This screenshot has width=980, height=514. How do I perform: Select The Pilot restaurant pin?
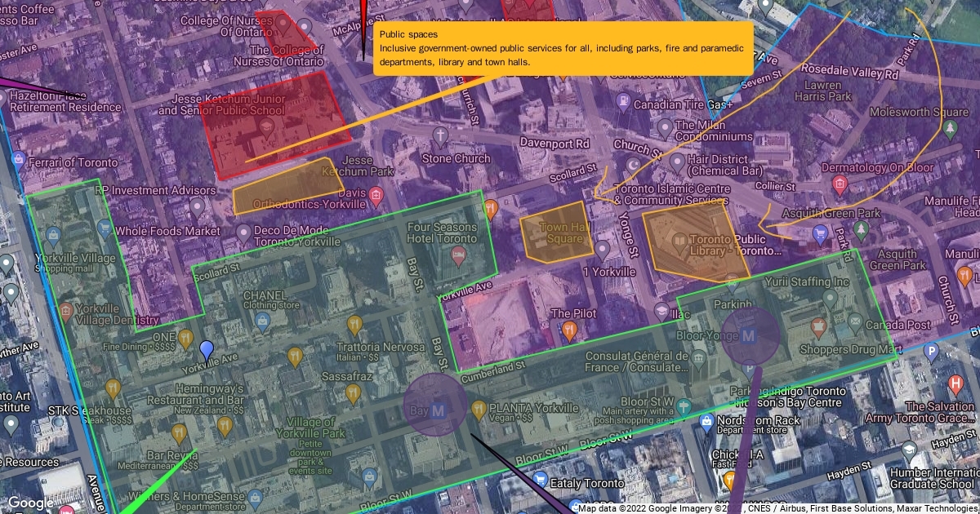[570, 330]
